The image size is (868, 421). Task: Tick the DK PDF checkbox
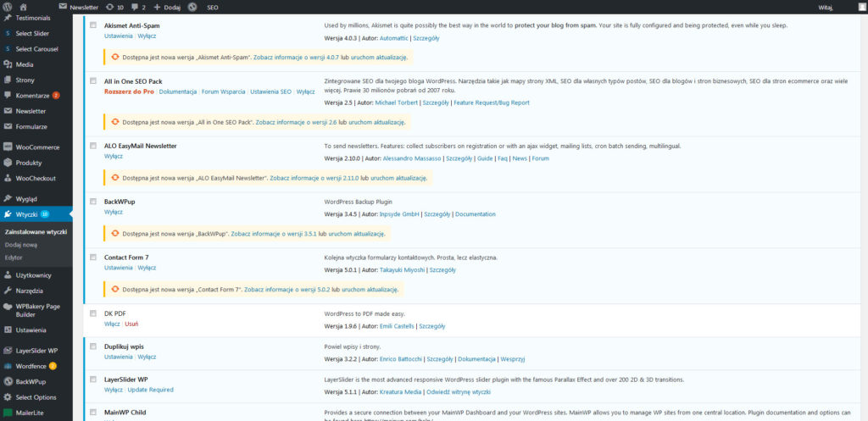(93, 313)
